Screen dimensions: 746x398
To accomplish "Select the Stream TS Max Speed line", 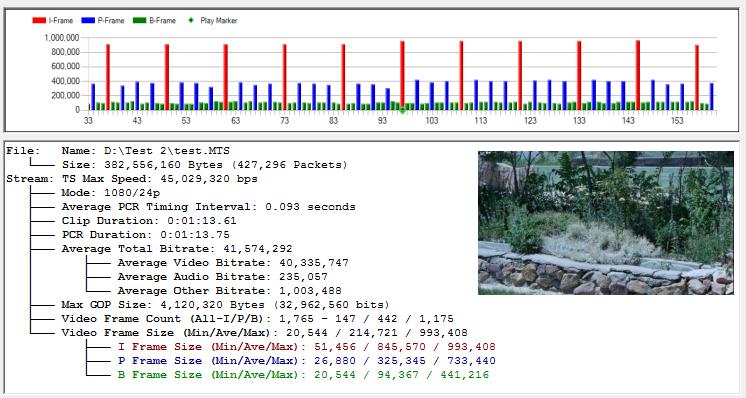I will (x=132, y=179).
